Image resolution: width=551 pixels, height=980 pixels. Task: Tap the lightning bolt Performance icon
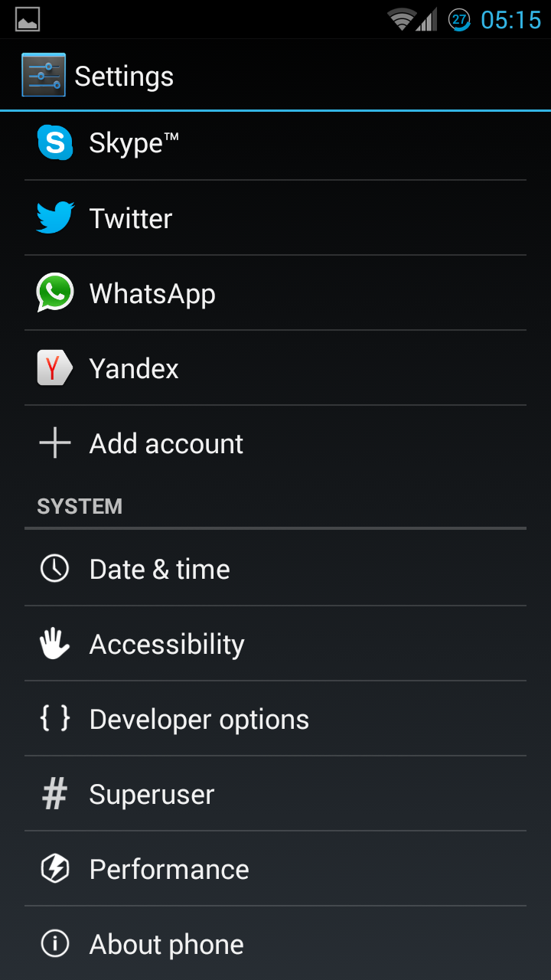[55, 869]
